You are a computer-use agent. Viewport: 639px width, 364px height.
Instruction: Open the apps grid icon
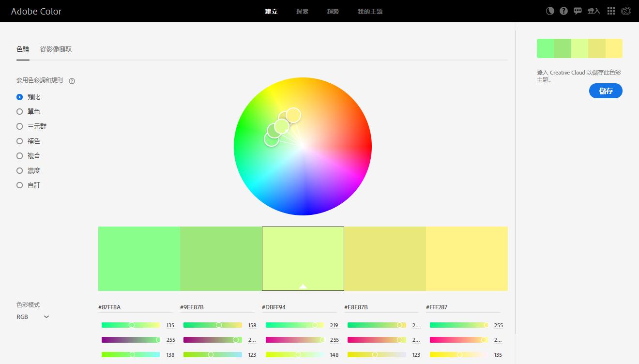(x=611, y=11)
